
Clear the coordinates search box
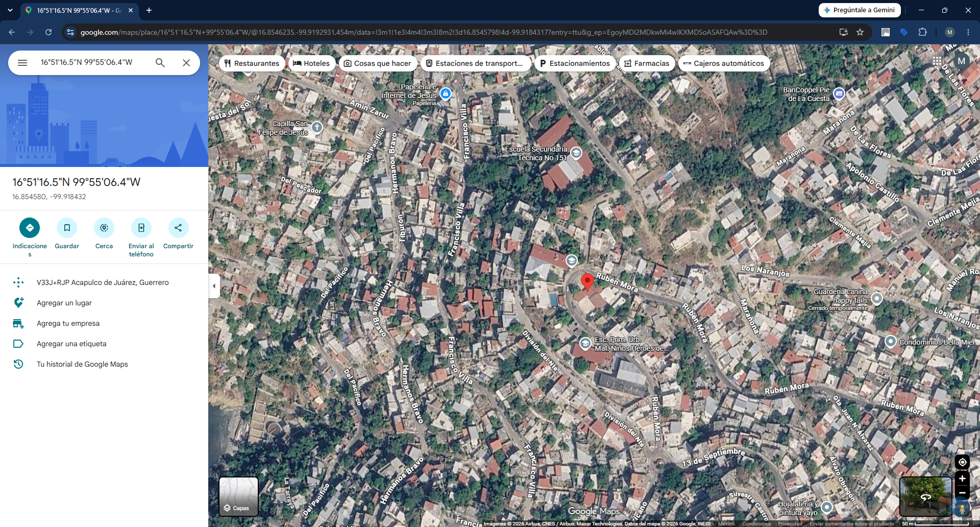click(x=186, y=63)
